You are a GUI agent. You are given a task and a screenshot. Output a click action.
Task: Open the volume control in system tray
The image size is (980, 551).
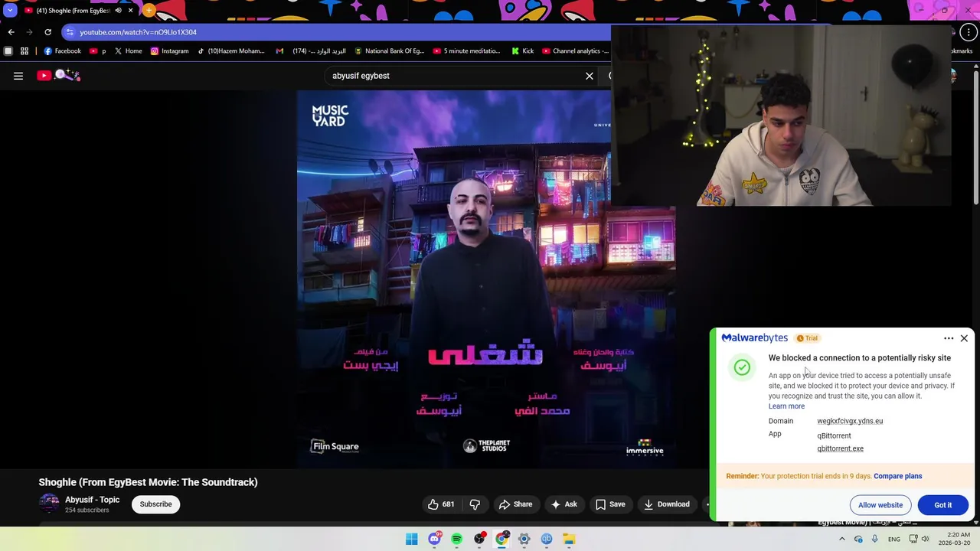click(x=925, y=540)
